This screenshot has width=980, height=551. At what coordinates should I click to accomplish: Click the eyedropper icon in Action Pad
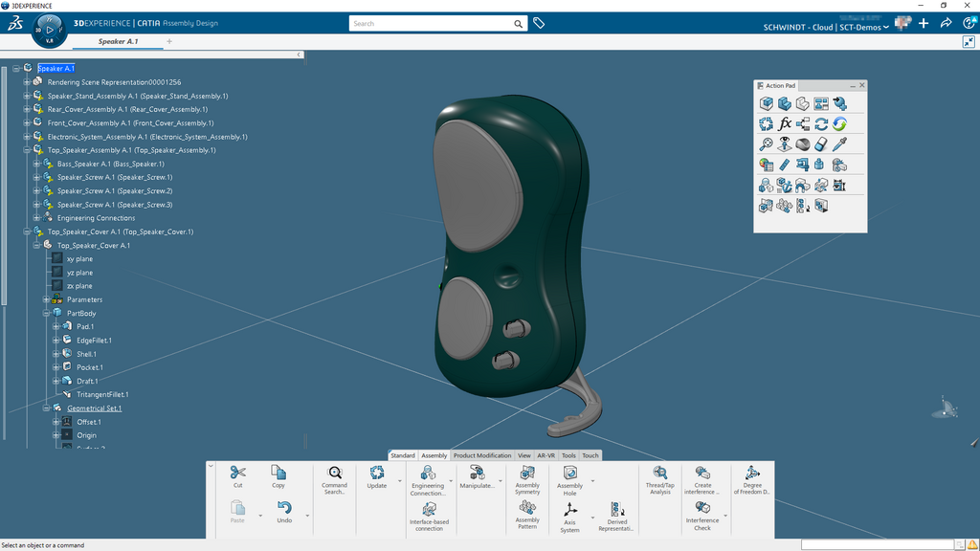coord(839,144)
